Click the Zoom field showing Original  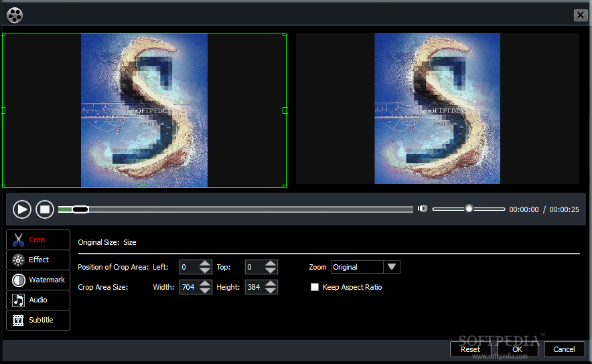(357, 267)
